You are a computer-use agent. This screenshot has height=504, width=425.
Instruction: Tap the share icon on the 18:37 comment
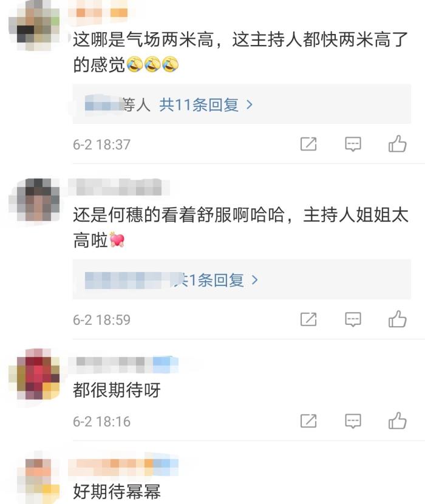tap(308, 144)
